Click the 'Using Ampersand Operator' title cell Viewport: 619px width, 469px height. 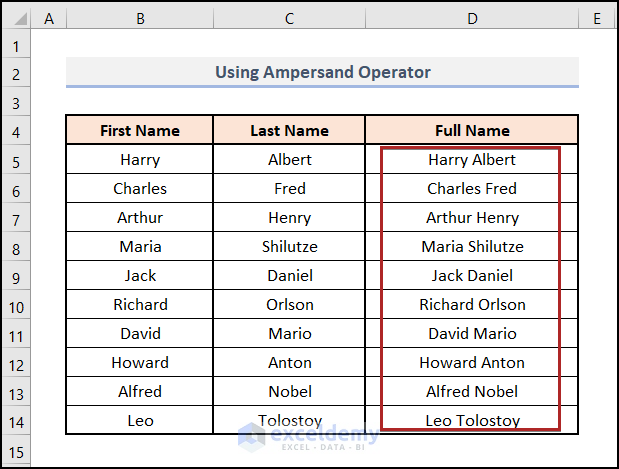(322, 72)
